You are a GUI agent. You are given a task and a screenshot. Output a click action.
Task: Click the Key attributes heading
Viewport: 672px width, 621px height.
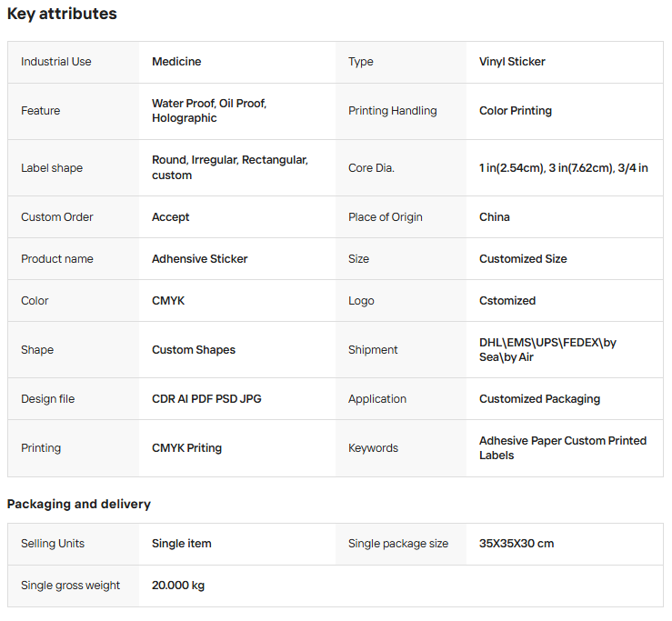[x=62, y=14]
